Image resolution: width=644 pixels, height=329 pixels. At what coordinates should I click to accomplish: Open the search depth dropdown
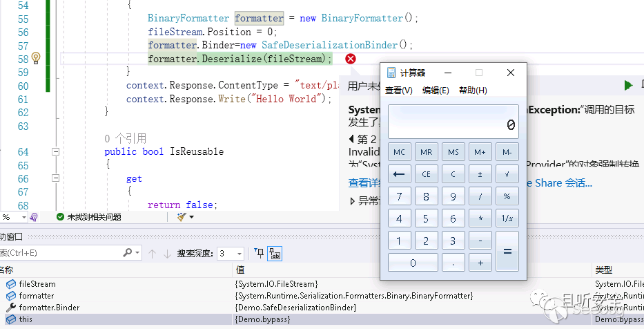click(x=239, y=254)
